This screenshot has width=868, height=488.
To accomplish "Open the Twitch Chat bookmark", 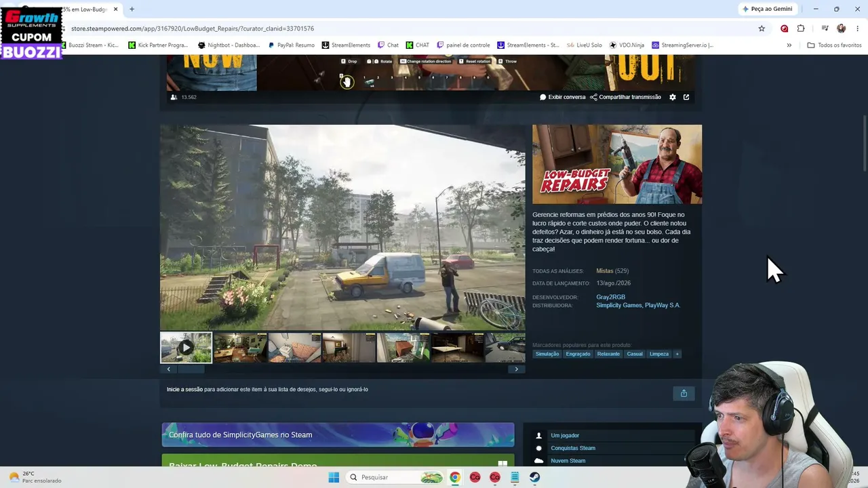I will coord(389,45).
